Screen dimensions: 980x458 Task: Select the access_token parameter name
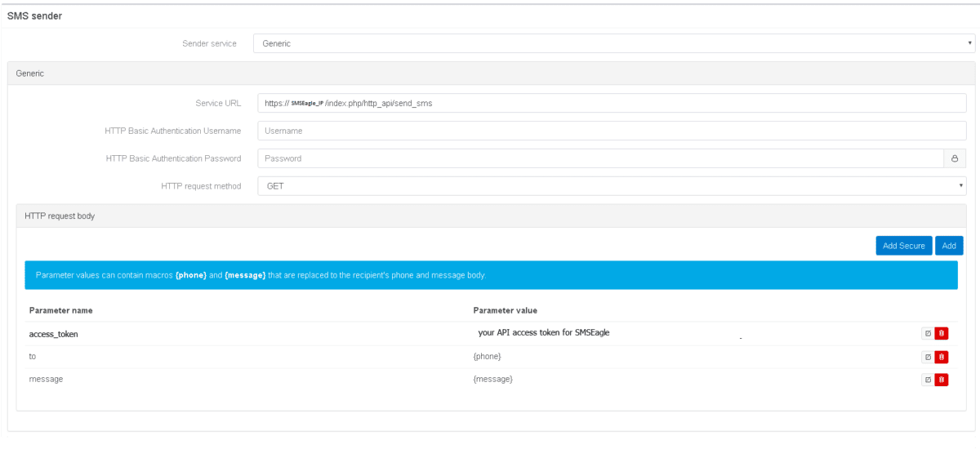pyautogui.click(x=54, y=334)
